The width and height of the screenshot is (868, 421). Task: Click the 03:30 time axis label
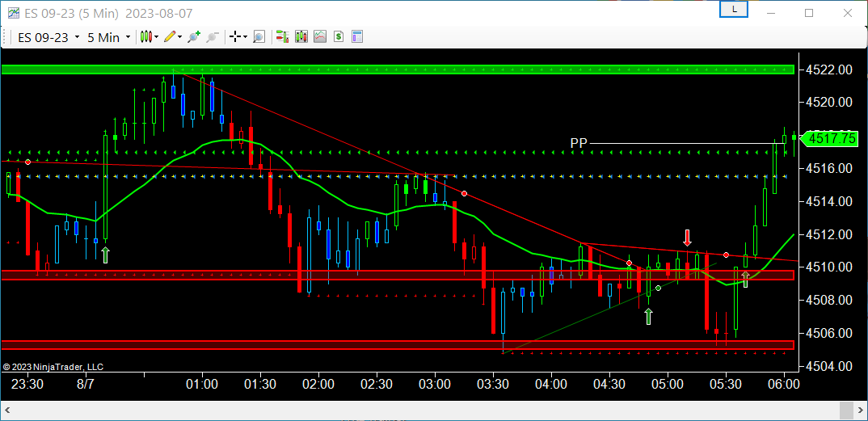pos(493,384)
